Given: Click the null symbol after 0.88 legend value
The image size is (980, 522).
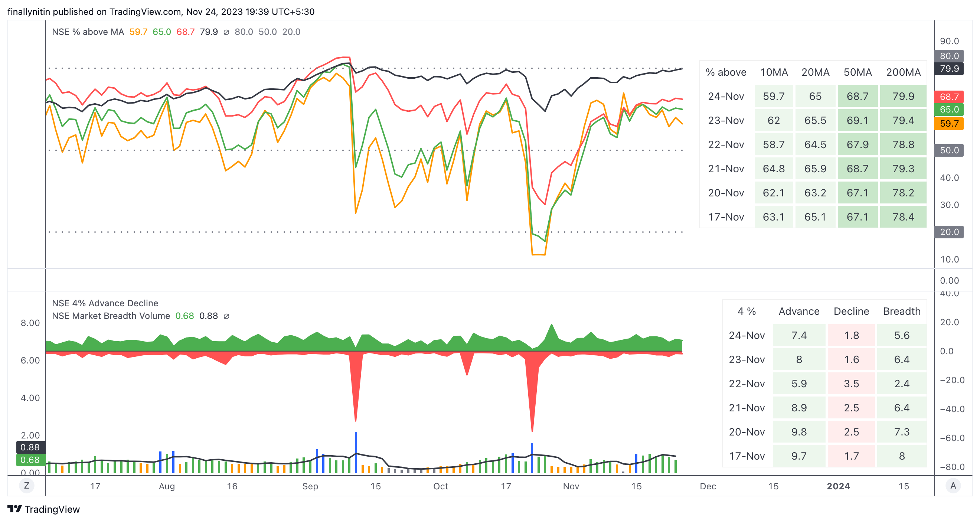Looking at the screenshot, I should coord(226,316).
